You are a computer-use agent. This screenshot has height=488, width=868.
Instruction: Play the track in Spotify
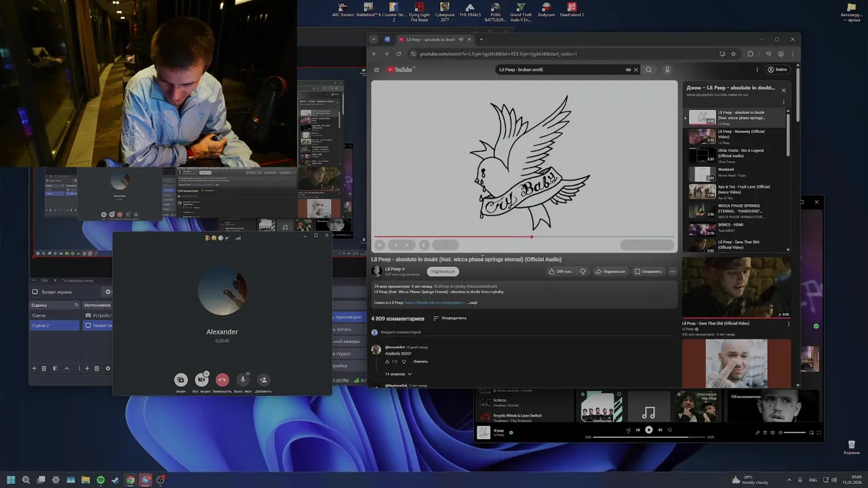click(x=649, y=430)
